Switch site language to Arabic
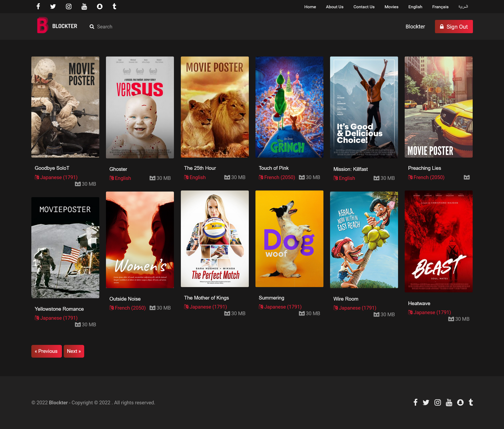The image size is (504, 429). [463, 7]
